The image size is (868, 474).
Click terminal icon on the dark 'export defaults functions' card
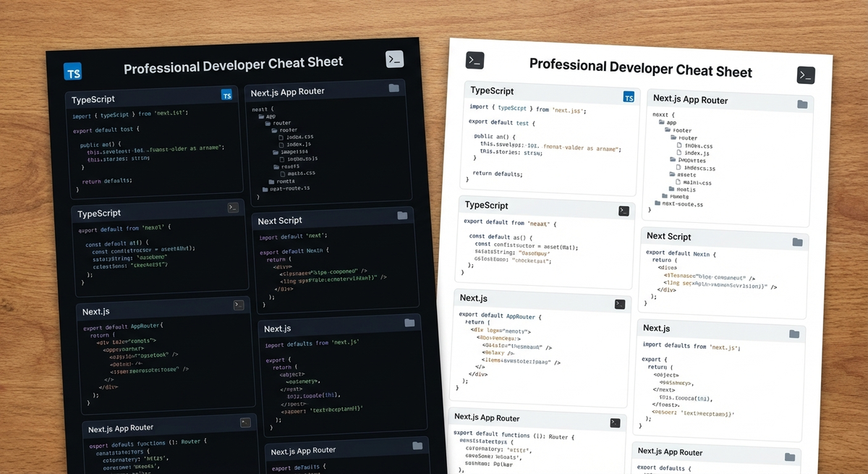[245, 422]
